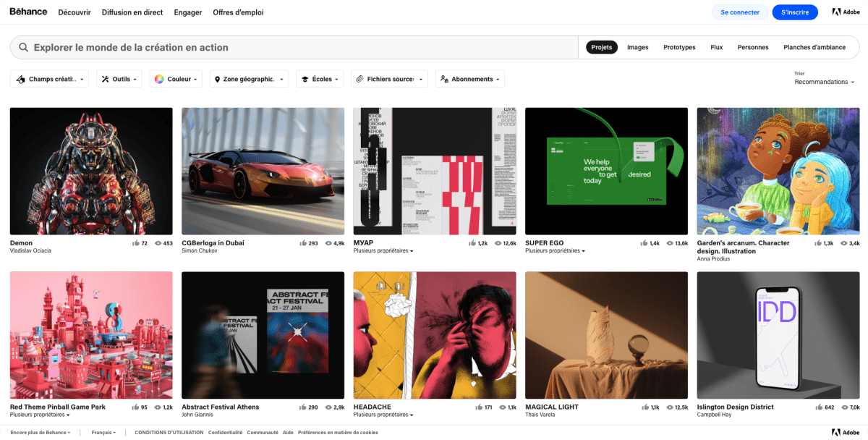Open the CGBerloga in Dubai project thumbnail
868x440 pixels.
pyautogui.click(x=263, y=171)
